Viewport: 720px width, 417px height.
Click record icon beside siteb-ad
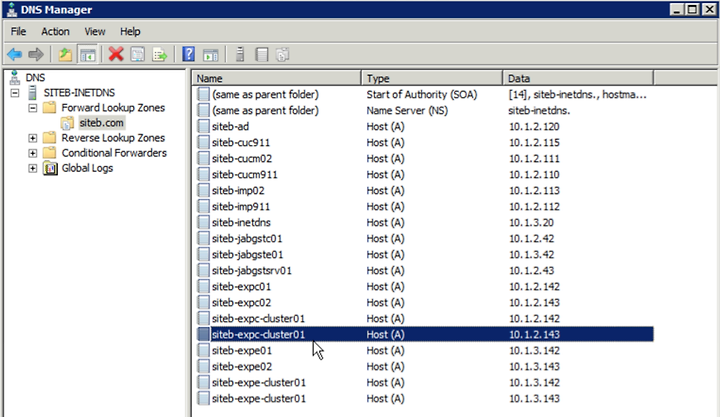[203, 127]
